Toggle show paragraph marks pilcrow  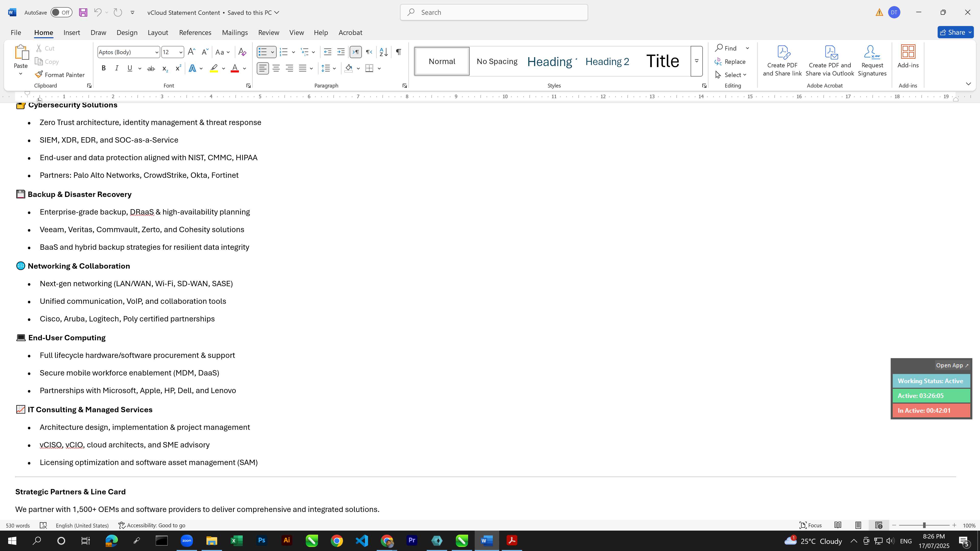point(398,52)
